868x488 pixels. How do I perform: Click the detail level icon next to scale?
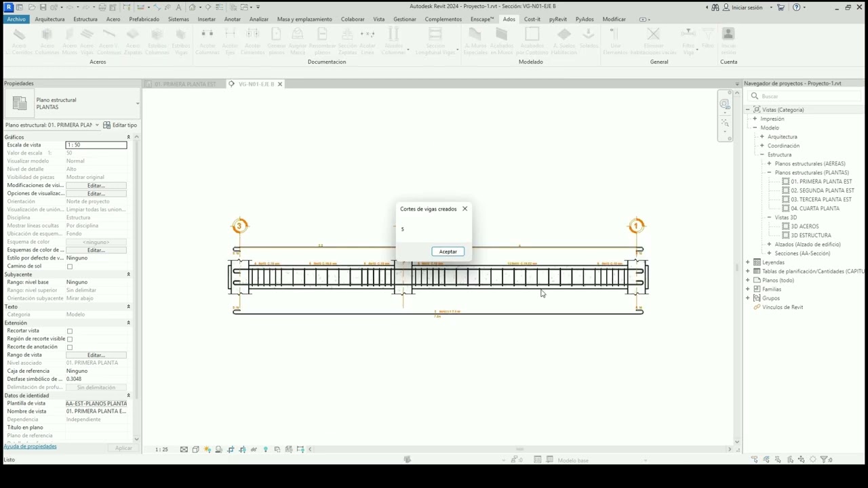click(184, 449)
